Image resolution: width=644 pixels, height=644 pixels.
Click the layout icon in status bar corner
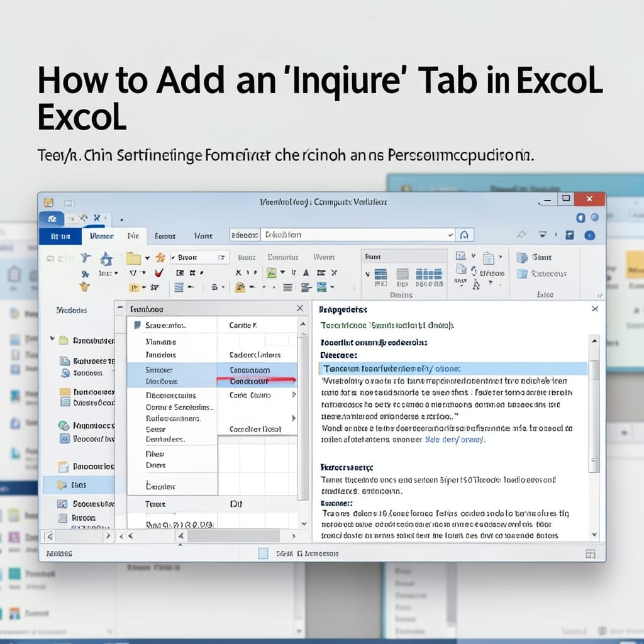click(590, 553)
